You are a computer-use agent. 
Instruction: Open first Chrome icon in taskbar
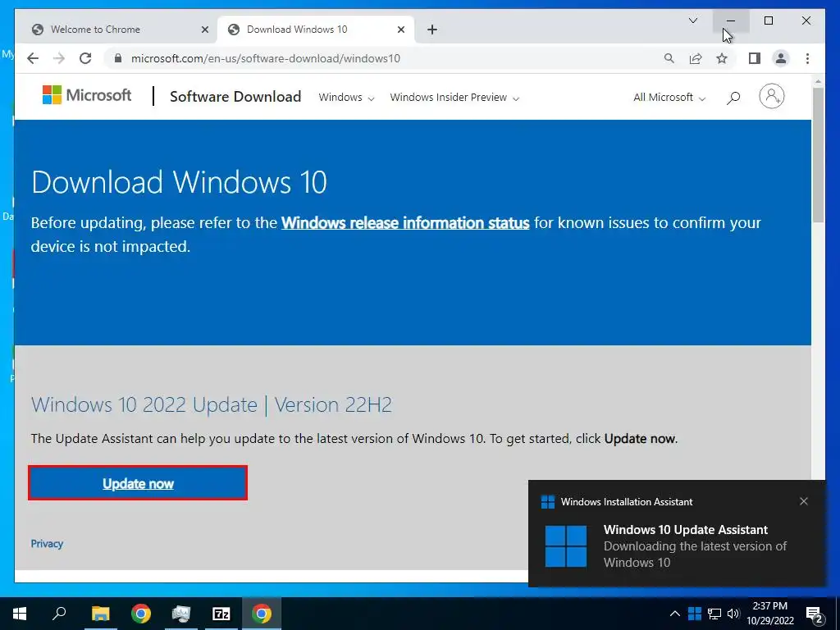141,614
